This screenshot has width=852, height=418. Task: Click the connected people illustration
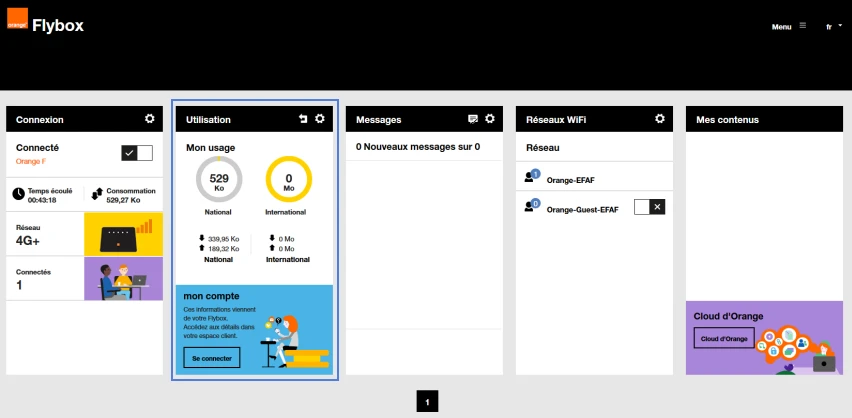[123, 279]
